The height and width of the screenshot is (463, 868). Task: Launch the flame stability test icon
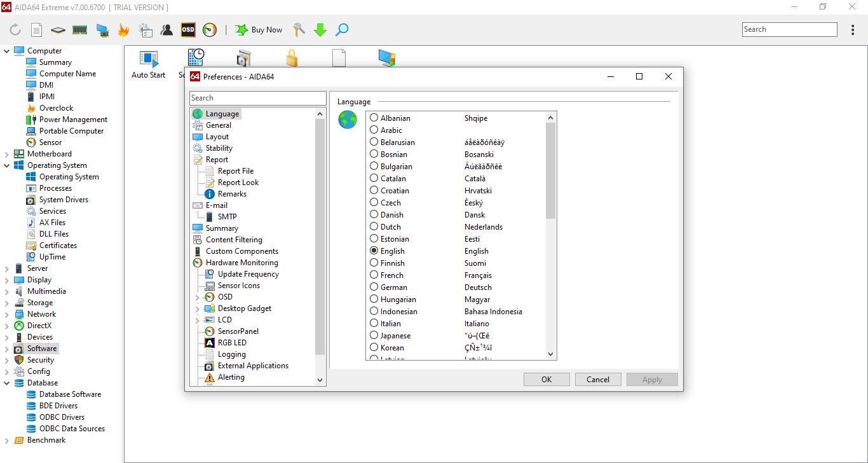pyautogui.click(x=123, y=29)
